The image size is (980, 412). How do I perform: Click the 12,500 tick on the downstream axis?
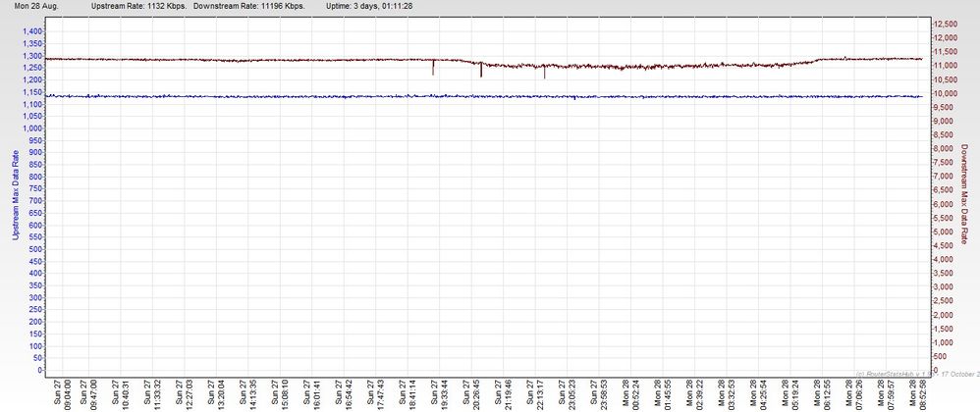click(944, 23)
